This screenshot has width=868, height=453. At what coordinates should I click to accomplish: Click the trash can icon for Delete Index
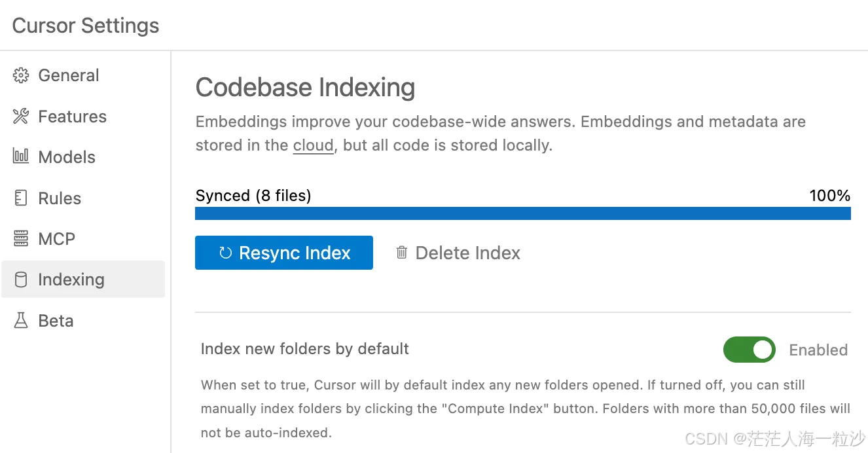coord(402,253)
